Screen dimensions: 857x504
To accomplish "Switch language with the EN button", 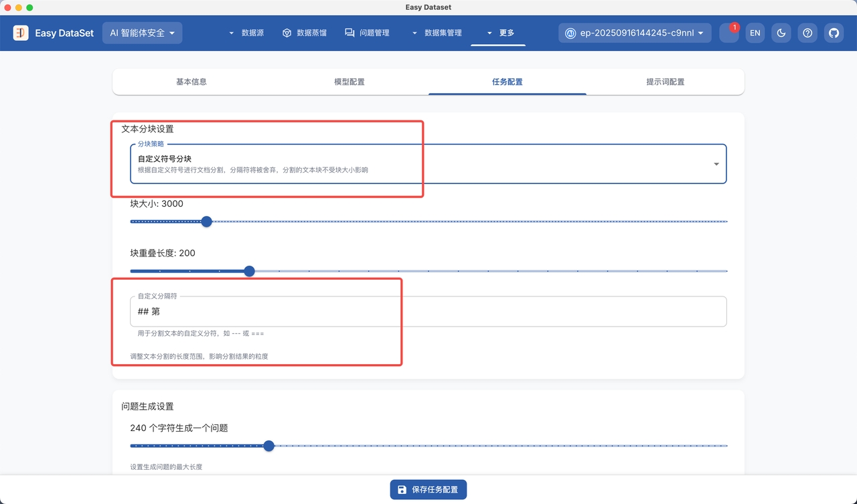I will click(755, 33).
